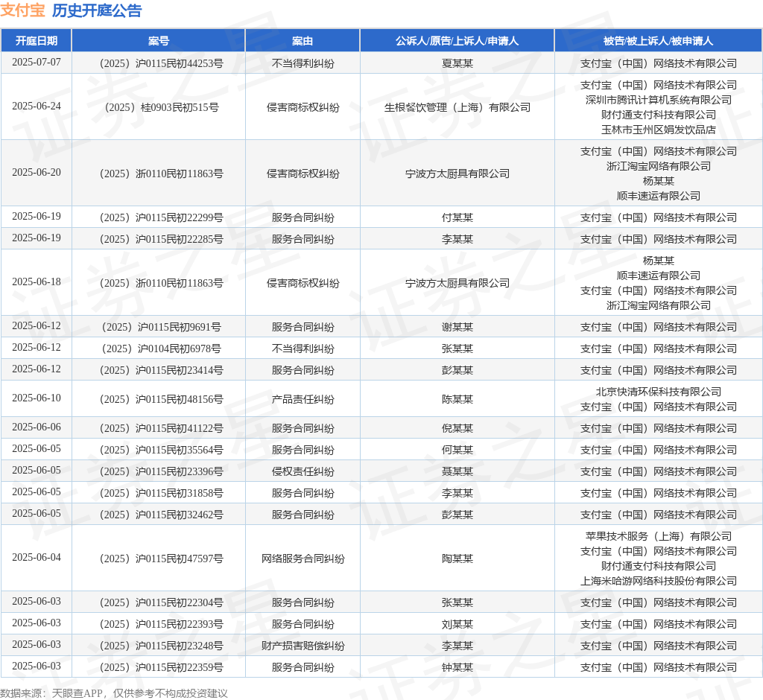The width and height of the screenshot is (763, 700).
Task: Click plaintiff 生根餐饮管理（上海）有限公司
Action: pyautogui.click(x=458, y=107)
